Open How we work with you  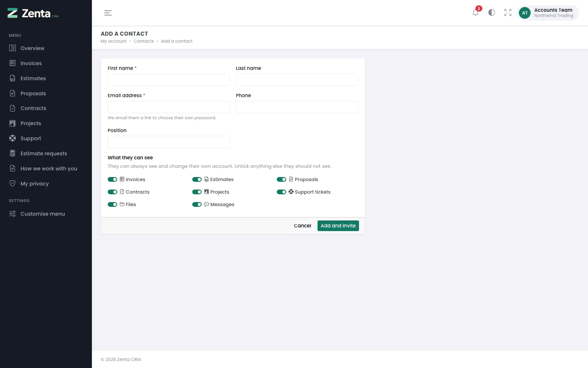46,169
